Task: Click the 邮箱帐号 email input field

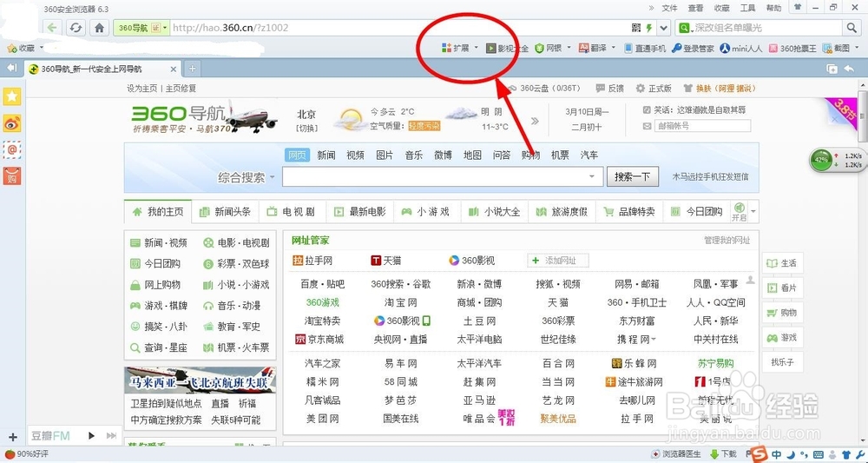Action: [702, 126]
